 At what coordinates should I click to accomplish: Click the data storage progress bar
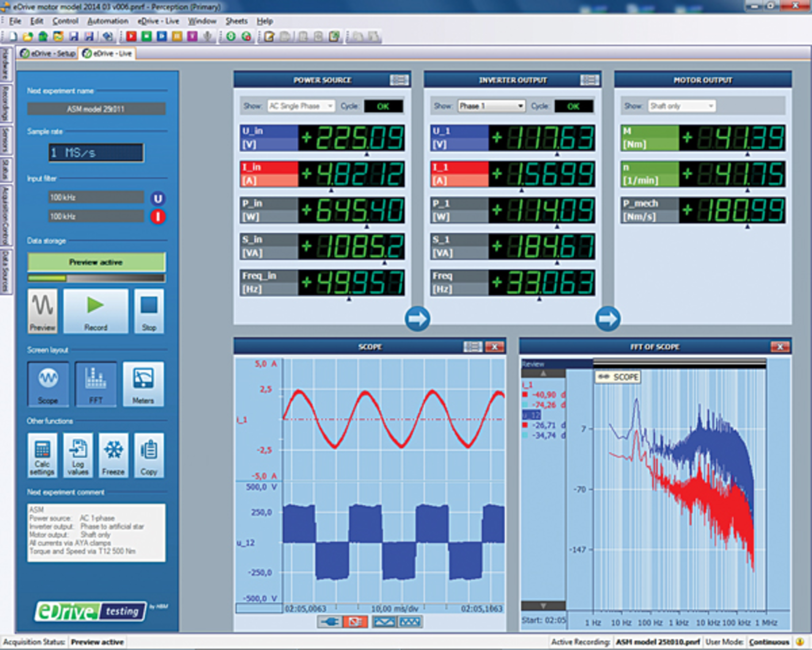tap(96, 278)
